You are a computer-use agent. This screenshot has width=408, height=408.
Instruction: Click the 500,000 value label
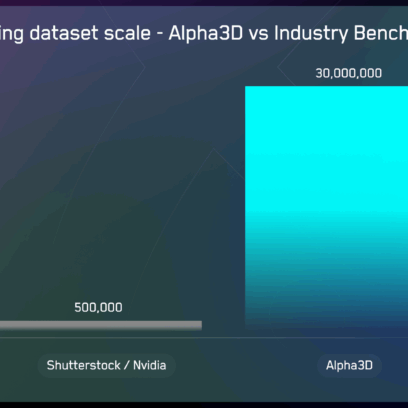point(98,307)
